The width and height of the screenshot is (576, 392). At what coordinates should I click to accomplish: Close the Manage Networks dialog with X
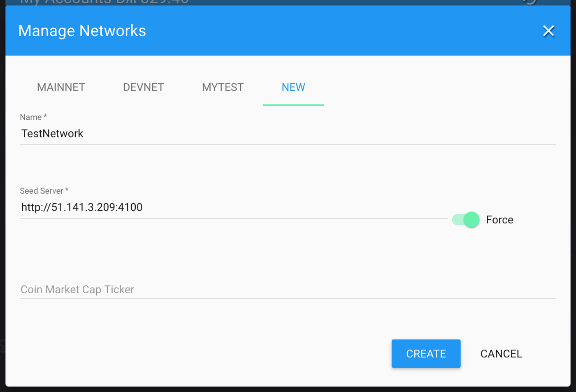[548, 31]
